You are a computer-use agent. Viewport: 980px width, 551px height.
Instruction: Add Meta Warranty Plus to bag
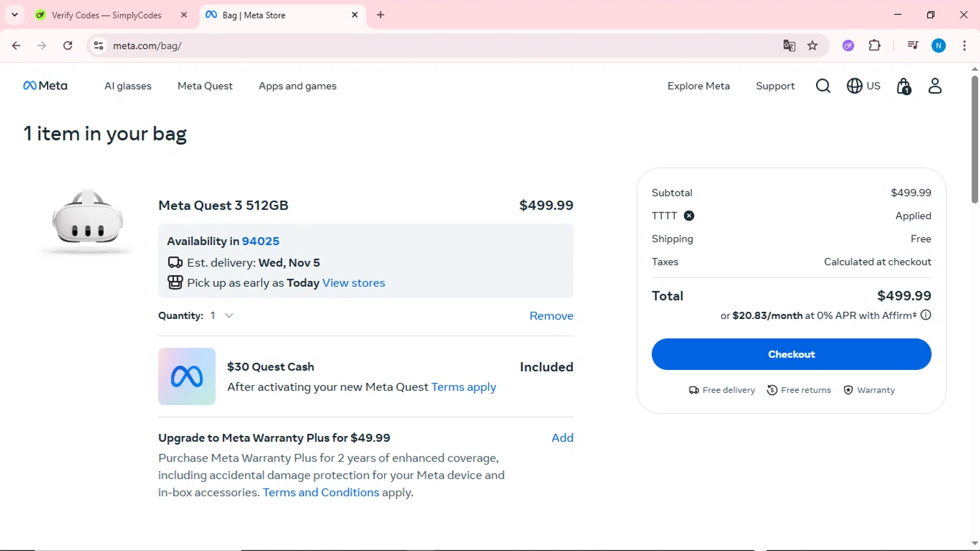(562, 438)
